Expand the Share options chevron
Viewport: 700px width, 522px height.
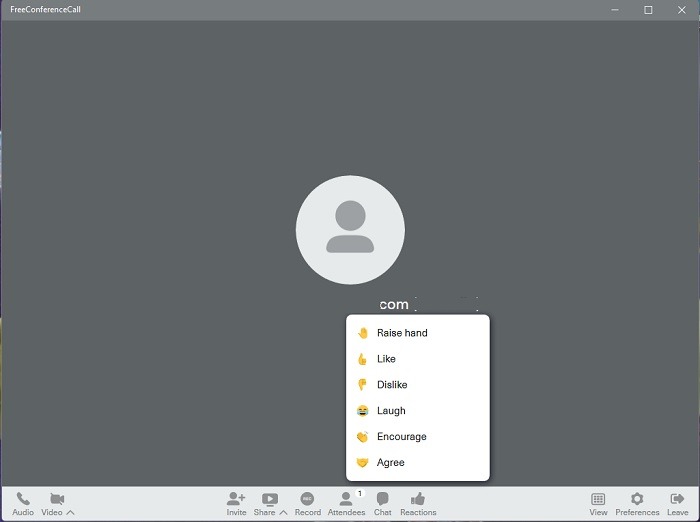(x=283, y=513)
